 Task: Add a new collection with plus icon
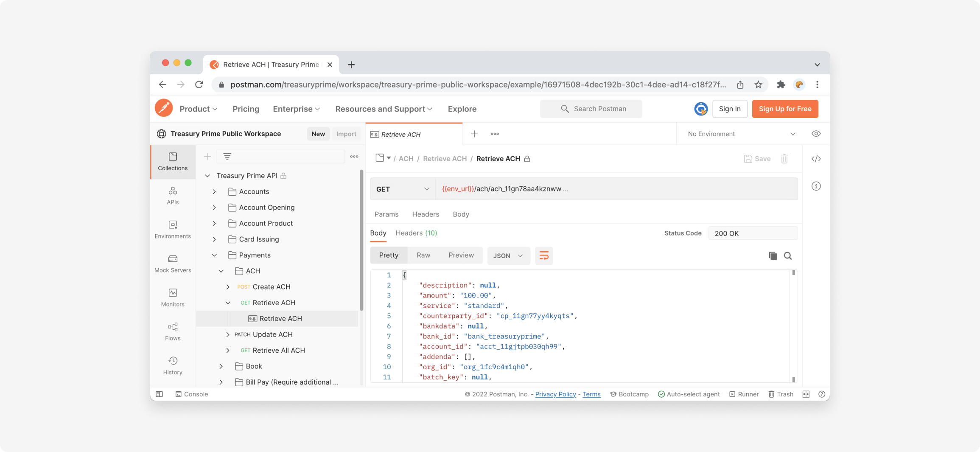[207, 157]
